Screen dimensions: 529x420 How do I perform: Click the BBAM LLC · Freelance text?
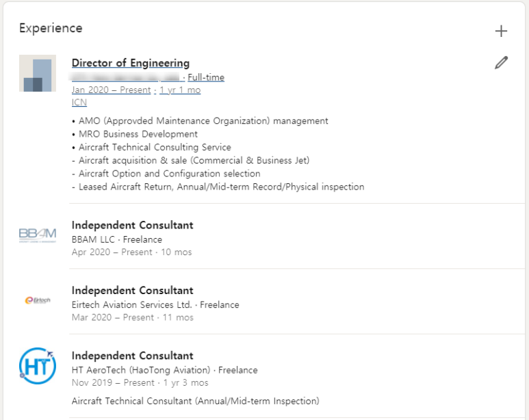coord(116,239)
